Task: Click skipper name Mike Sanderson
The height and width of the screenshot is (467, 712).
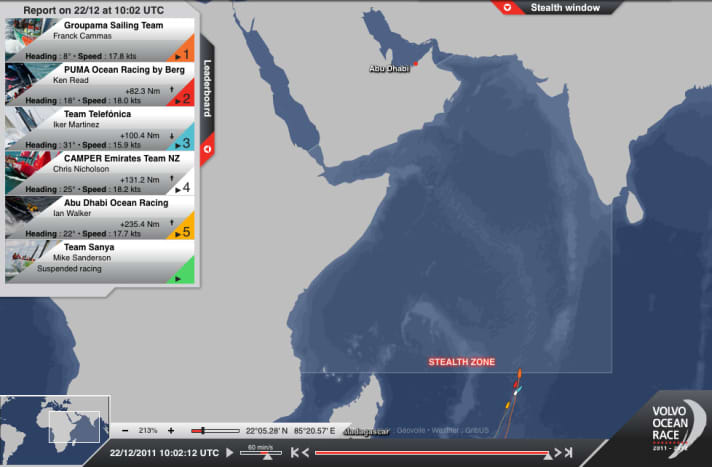Action: pos(82,258)
